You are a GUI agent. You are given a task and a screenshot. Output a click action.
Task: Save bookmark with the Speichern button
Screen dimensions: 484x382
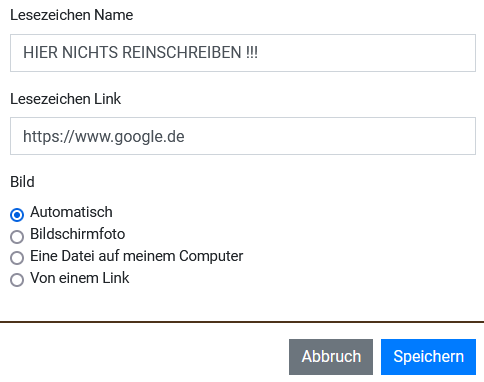428,357
